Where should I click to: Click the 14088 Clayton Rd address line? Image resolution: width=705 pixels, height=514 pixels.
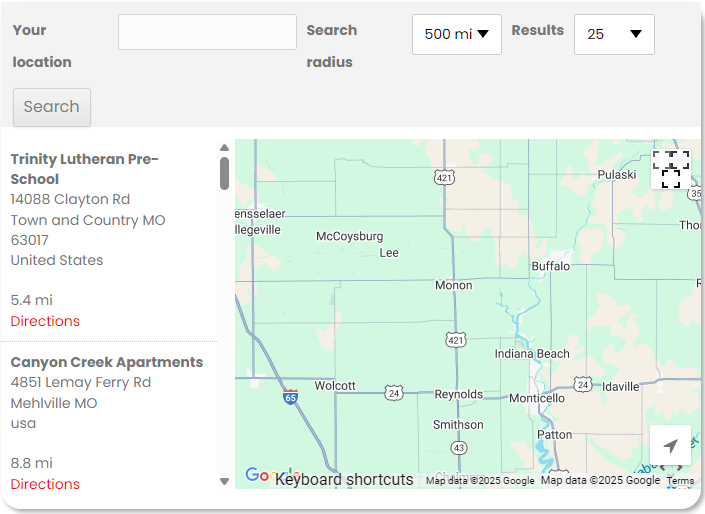pos(70,199)
